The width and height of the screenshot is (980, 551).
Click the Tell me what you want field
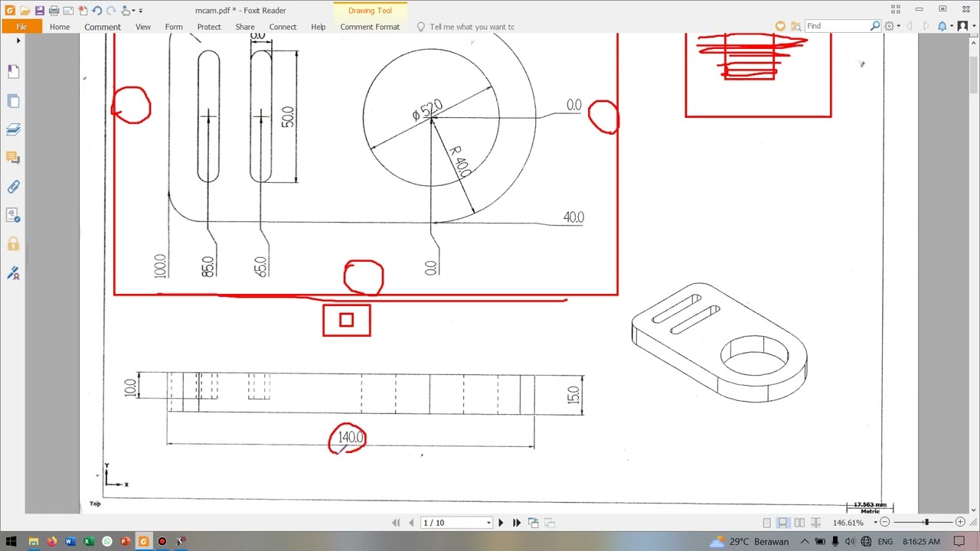point(472,27)
